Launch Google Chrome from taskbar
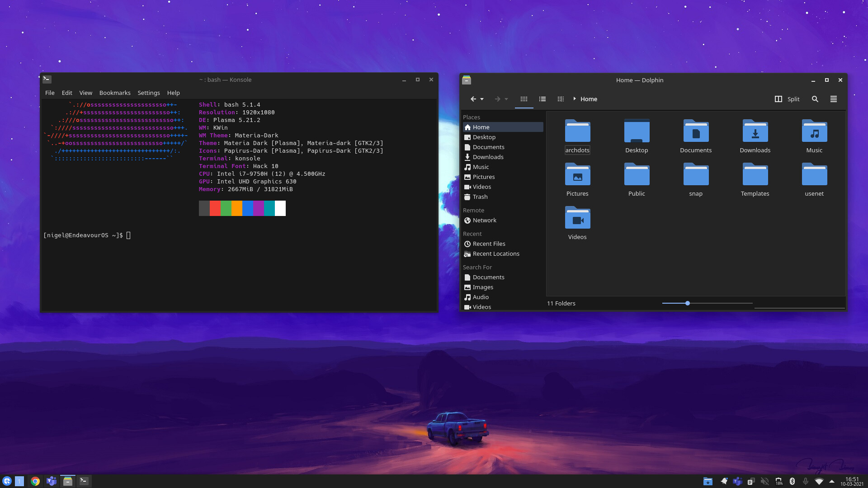 click(35, 481)
